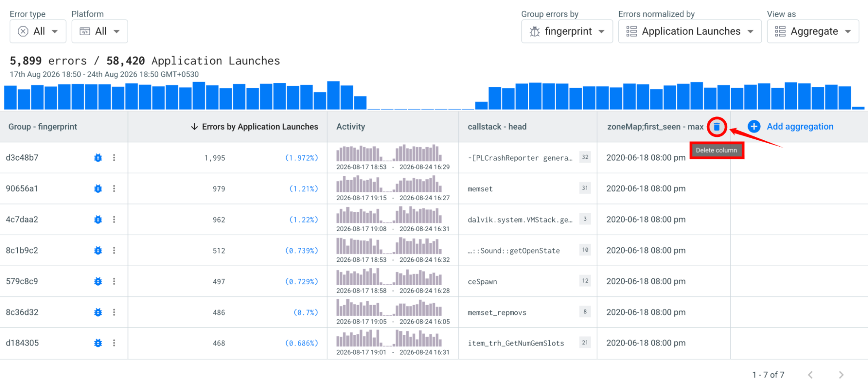868x389 pixels.
Task: Sort by Errors by Application Launches header
Action: 254,127
